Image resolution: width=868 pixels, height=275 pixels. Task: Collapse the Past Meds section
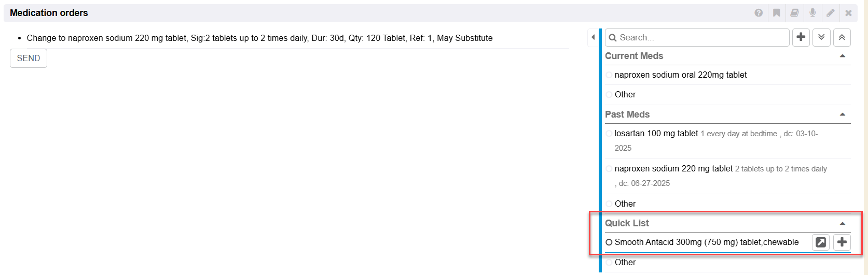click(843, 114)
